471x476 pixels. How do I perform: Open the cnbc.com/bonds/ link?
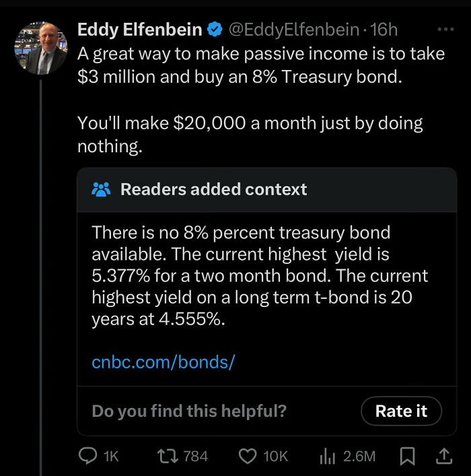coord(163,362)
